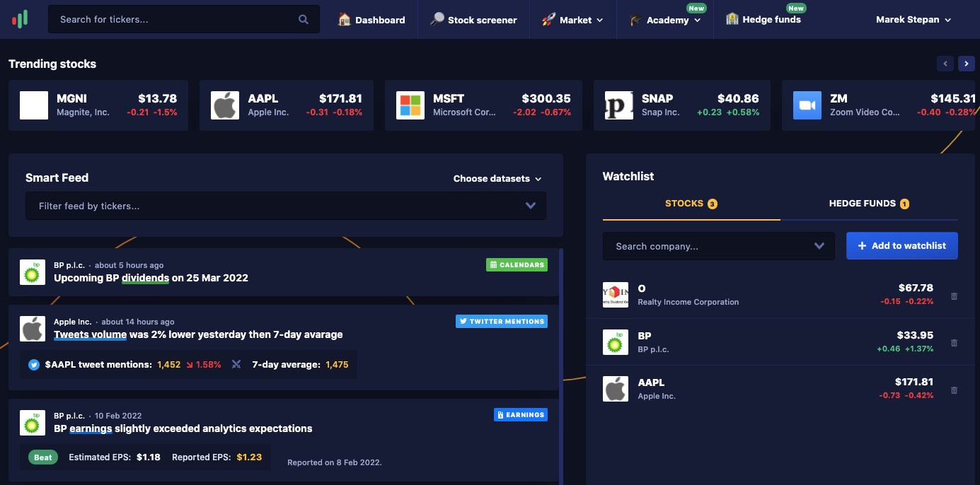980x485 pixels.
Task: Click Realty Income logo in the watchlist
Action: 616,295
